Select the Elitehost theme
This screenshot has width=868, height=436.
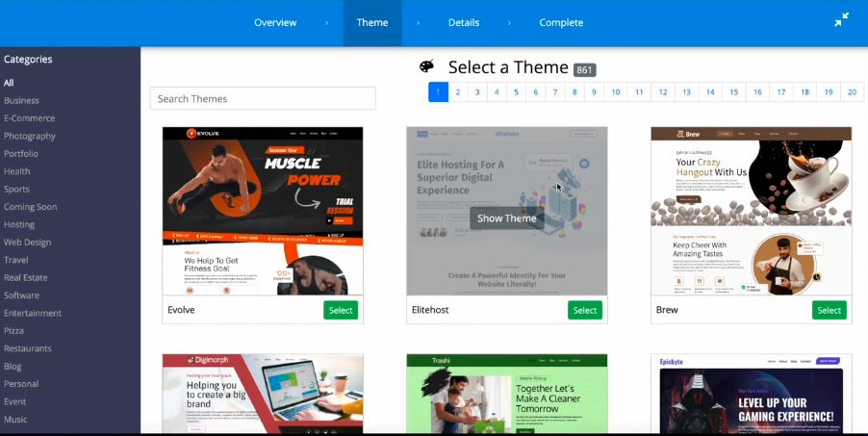(584, 310)
